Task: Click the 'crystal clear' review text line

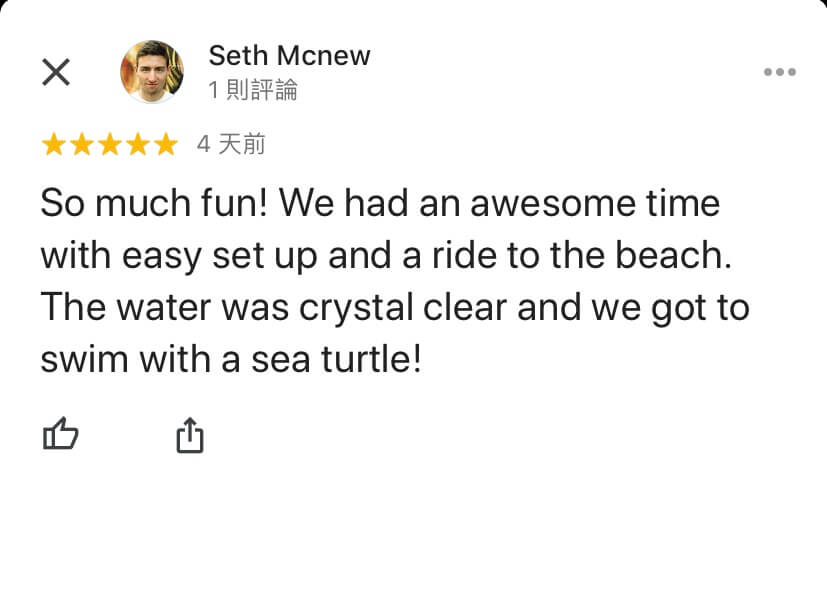Action: pyautogui.click(x=395, y=307)
